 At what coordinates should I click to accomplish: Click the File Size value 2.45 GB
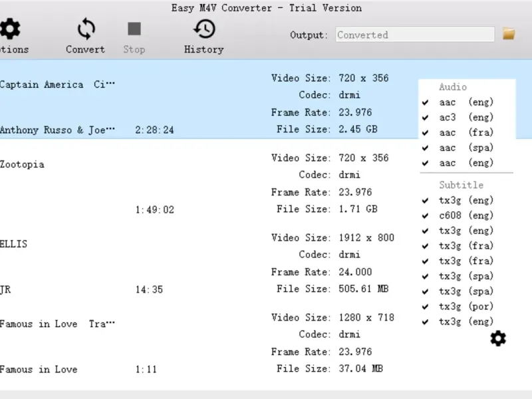tap(358, 129)
